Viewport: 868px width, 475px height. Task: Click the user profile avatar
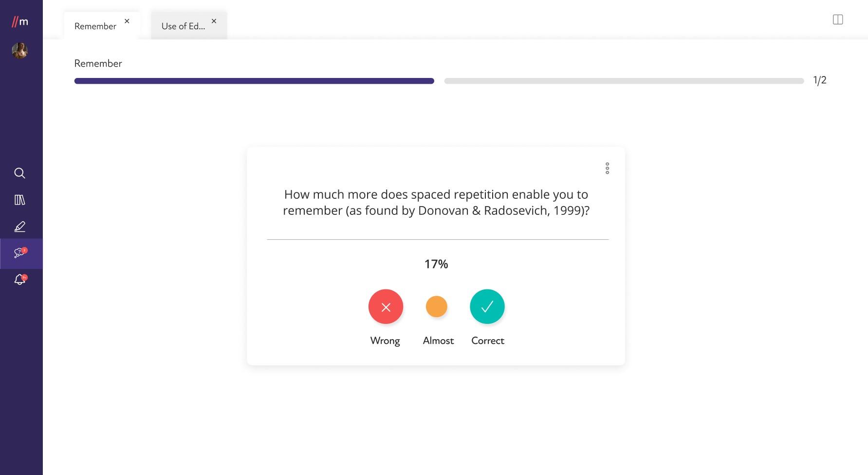click(19, 51)
